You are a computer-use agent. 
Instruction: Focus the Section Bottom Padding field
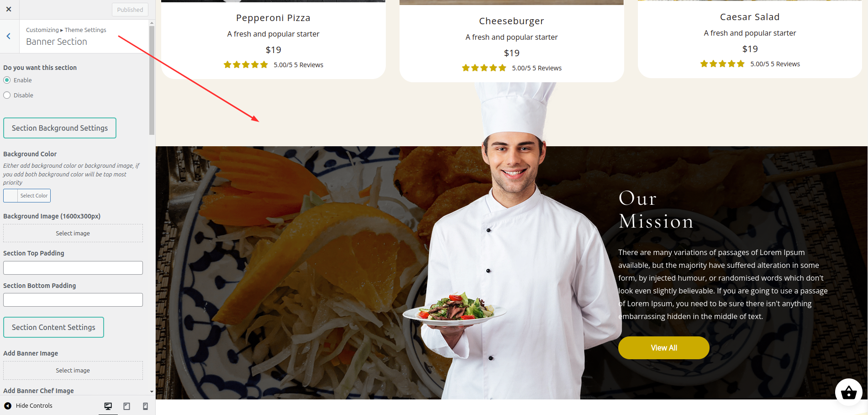[x=73, y=300]
